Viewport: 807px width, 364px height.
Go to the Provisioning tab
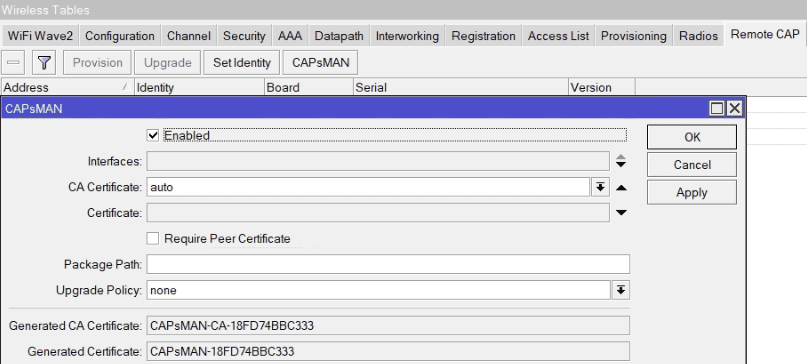click(634, 36)
